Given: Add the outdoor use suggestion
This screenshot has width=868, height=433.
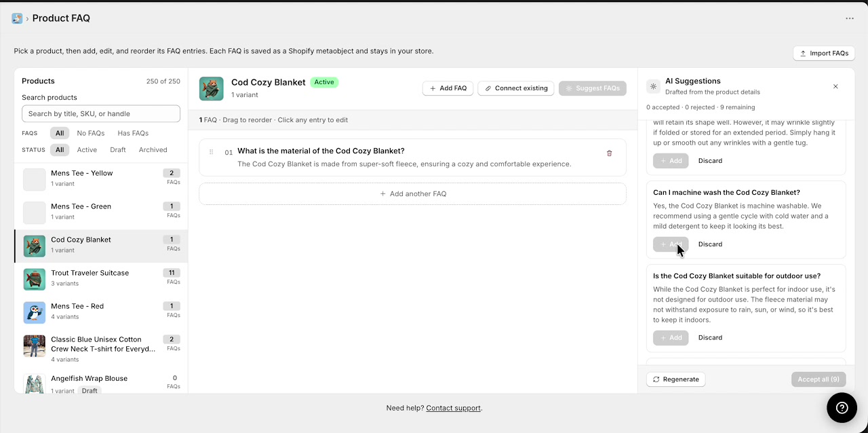Looking at the screenshot, I should [x=671, y=337].
